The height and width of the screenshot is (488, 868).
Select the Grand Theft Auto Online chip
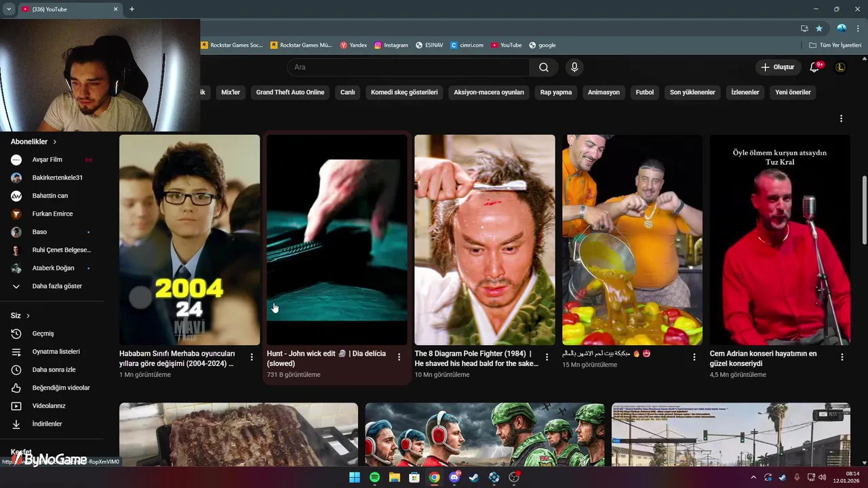point(290,92)
